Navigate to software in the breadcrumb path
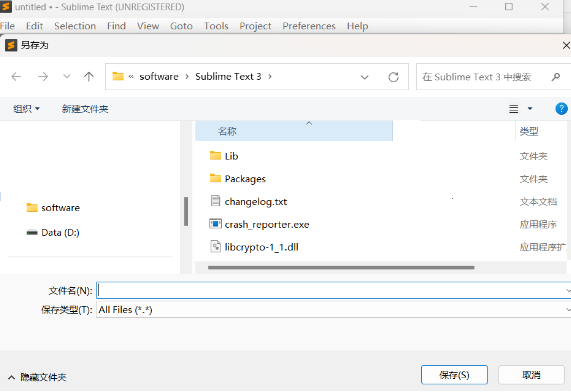571x392 pixels. (159, 76)
